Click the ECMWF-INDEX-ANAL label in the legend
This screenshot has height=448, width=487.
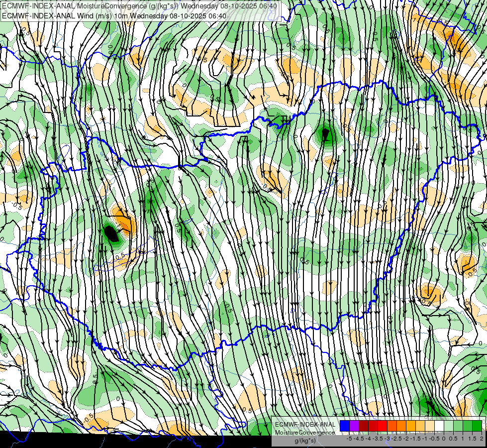[x=305, y=425]
